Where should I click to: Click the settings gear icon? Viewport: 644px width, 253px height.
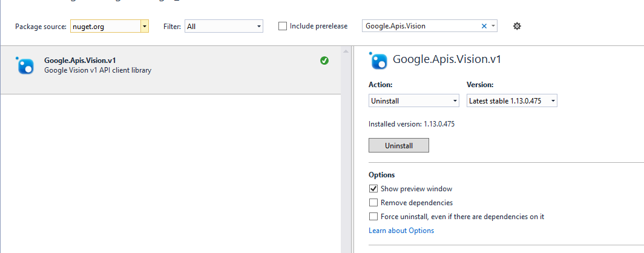pos(517,26)
